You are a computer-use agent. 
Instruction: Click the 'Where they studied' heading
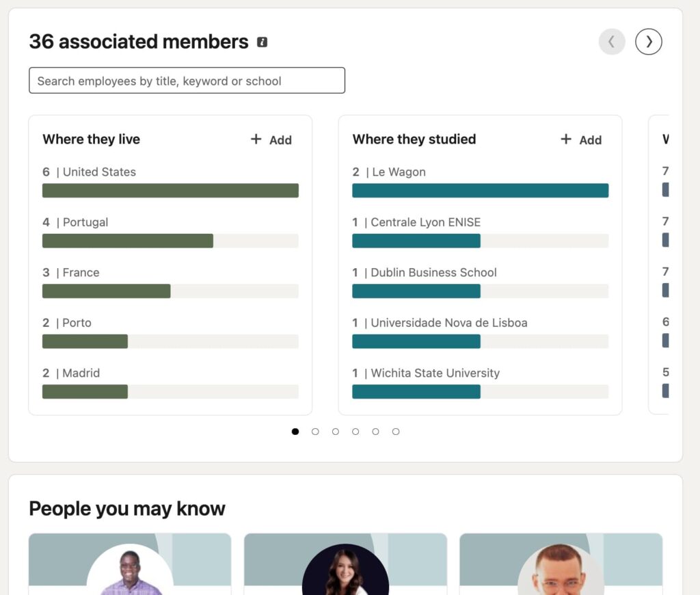pos(414,139)
